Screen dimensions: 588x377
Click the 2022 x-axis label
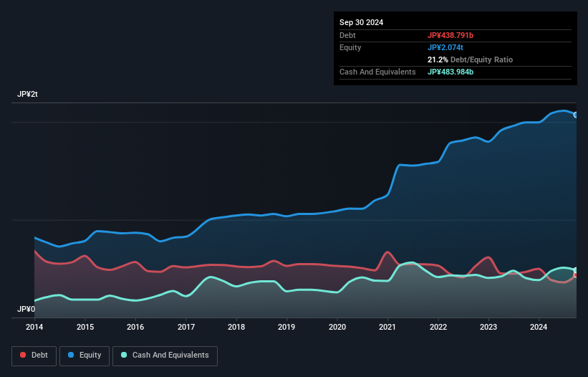click(x=438, y=327)
